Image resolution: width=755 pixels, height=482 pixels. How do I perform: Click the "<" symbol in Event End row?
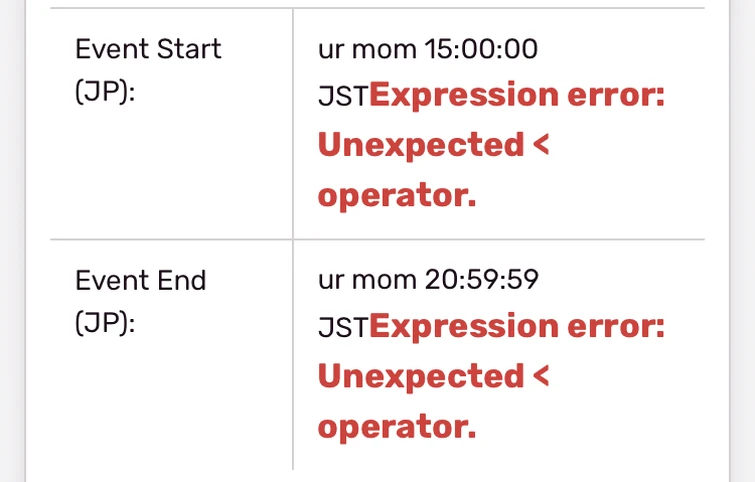(542, 378)
